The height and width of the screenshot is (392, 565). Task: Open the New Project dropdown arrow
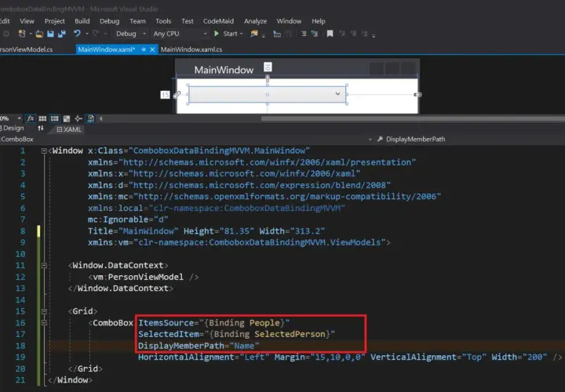click(31, 34)
